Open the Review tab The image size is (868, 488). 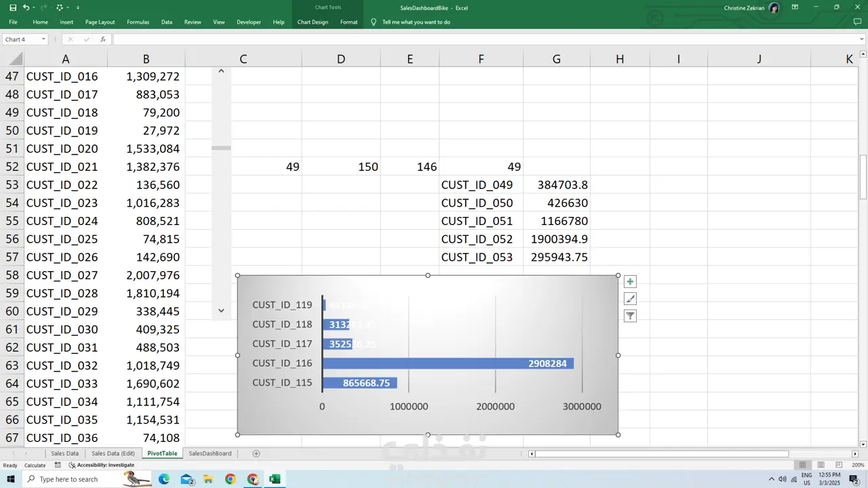[x=193, y=22]
